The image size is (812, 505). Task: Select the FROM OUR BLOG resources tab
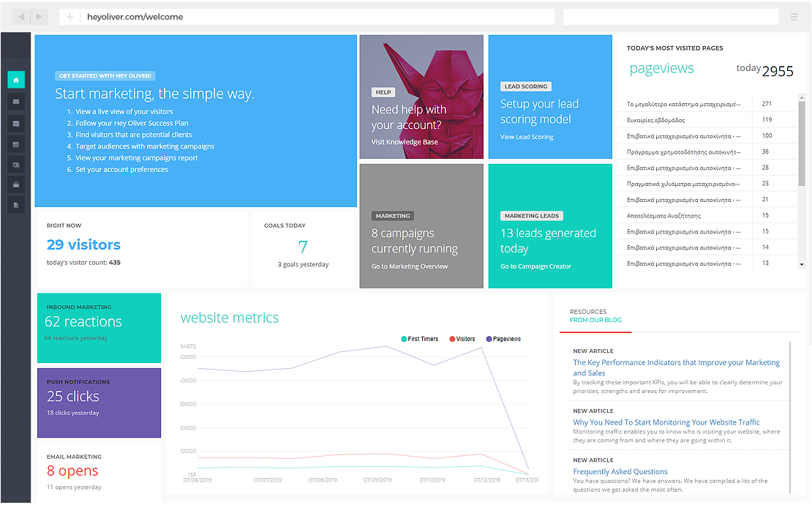595,320
